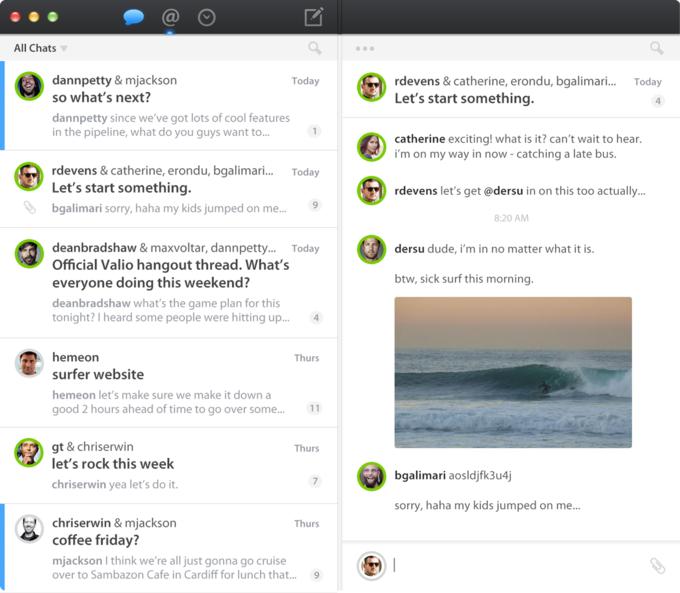Switch to the @ mentions tab
Viewport: 680px width, 593px height.
tap(170, 17)
